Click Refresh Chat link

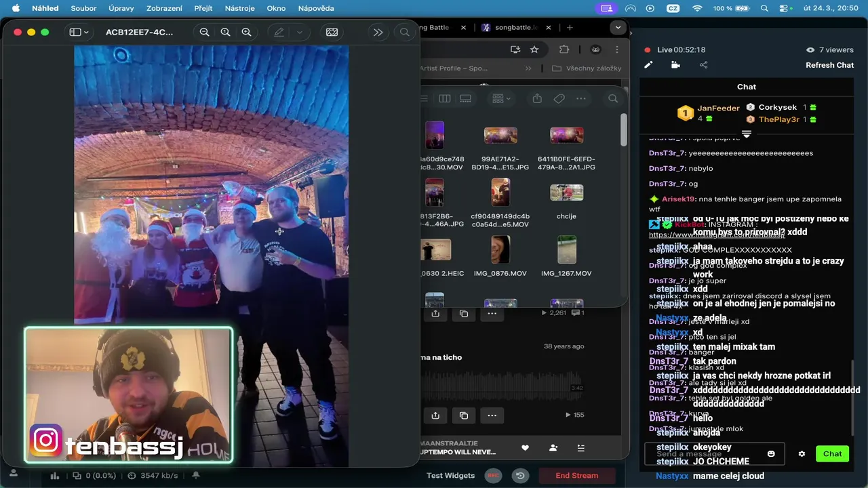point(829,65)
